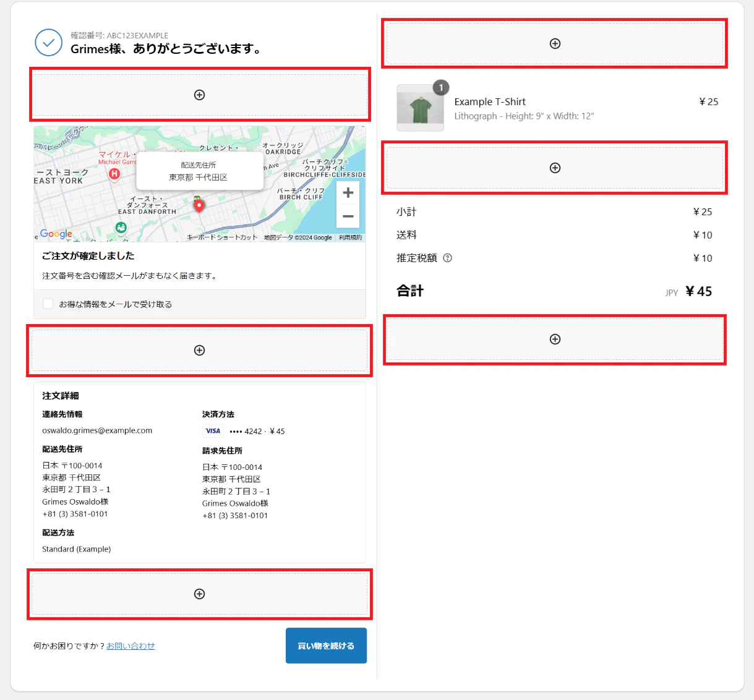
Task: Click the map zoom out minus button
Action: coord(348,216)
